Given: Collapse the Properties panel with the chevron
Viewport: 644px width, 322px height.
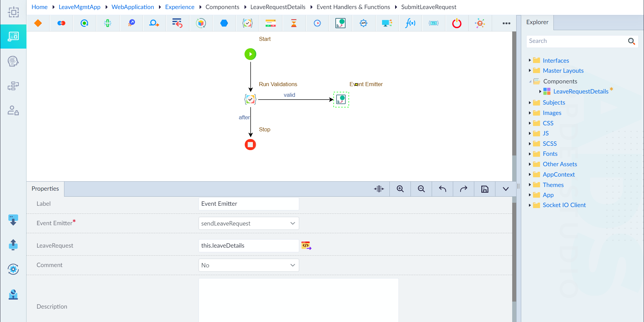Looking at the screenshot, I should pos(506,189).
